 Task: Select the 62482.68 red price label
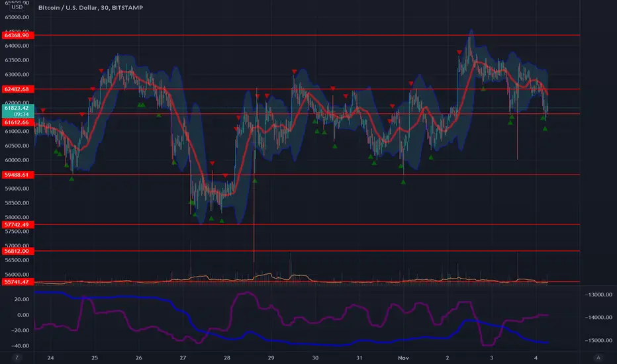(17, 89)
